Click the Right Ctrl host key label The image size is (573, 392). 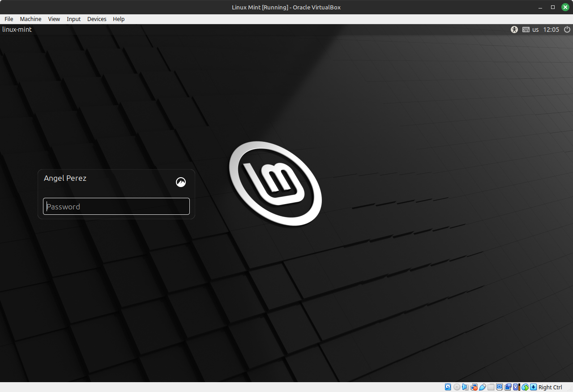tap(550, 387)
